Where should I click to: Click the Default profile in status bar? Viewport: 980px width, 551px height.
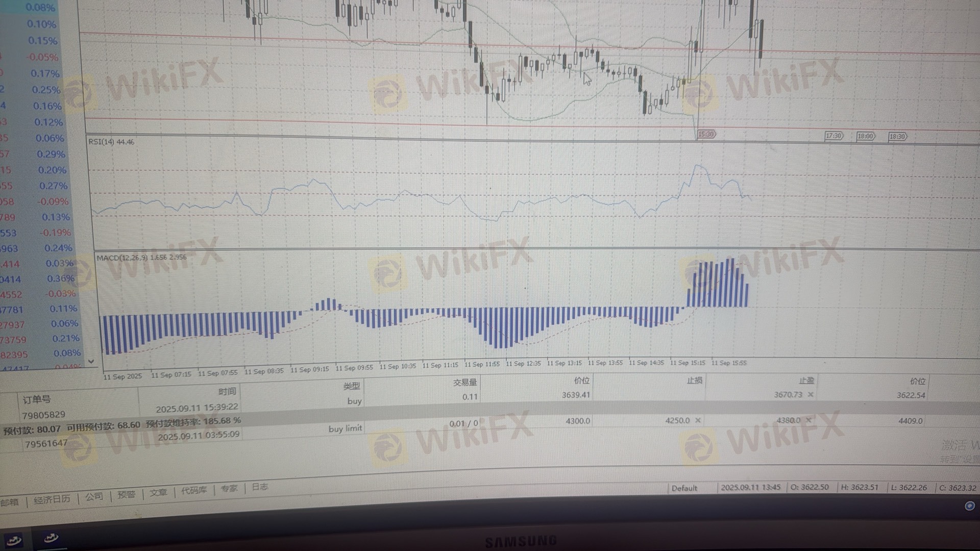[684, 488]
